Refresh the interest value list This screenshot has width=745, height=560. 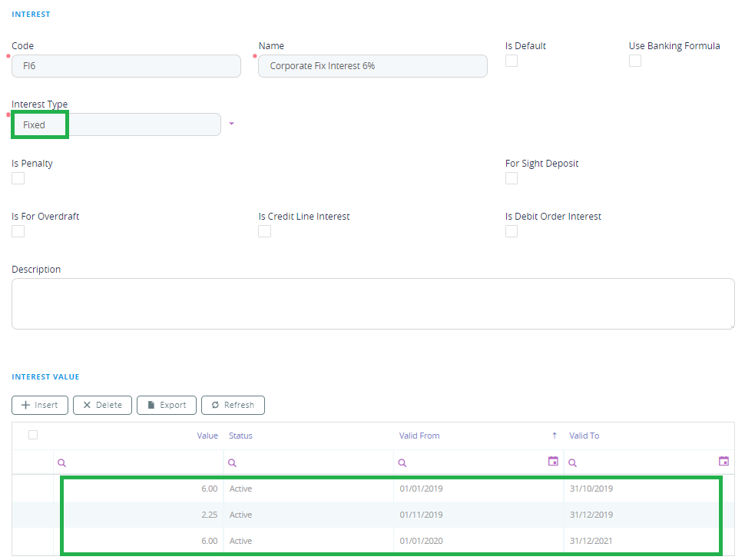[233, 405]
